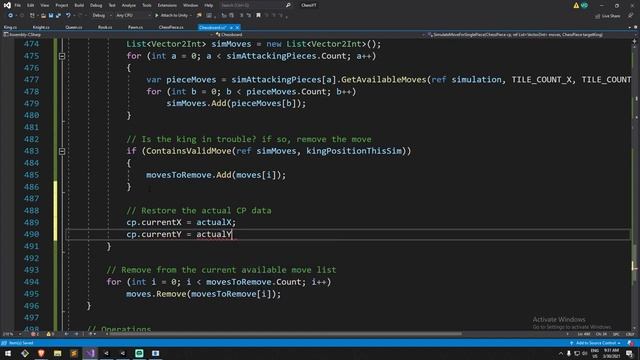640x360 pixels.
Task: Switch to the ChessPiece.cs tab
Action: [x=171, y=27]
